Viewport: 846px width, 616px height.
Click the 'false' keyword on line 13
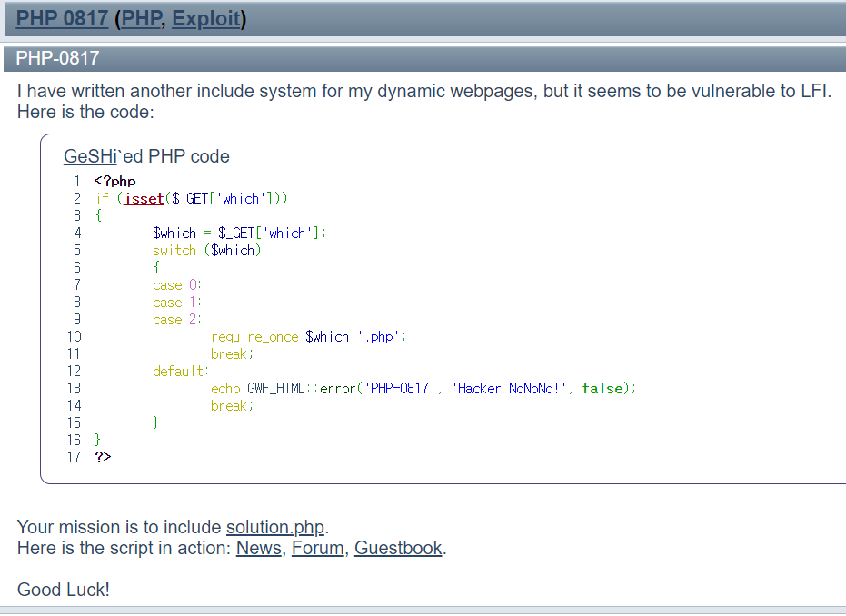602,388
